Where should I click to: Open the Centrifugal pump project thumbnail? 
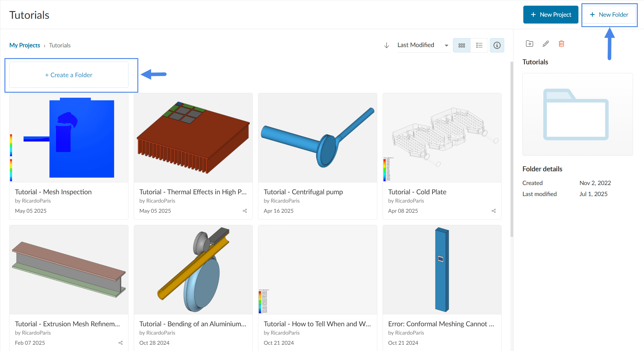(x=317, y=138)
